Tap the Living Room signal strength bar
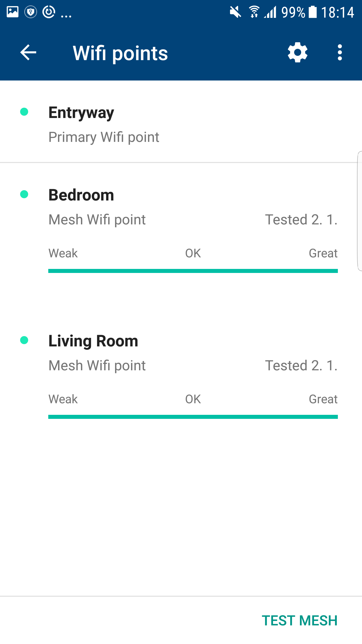Viewport: 362px width, 644px height. click(x=193, y=417)
